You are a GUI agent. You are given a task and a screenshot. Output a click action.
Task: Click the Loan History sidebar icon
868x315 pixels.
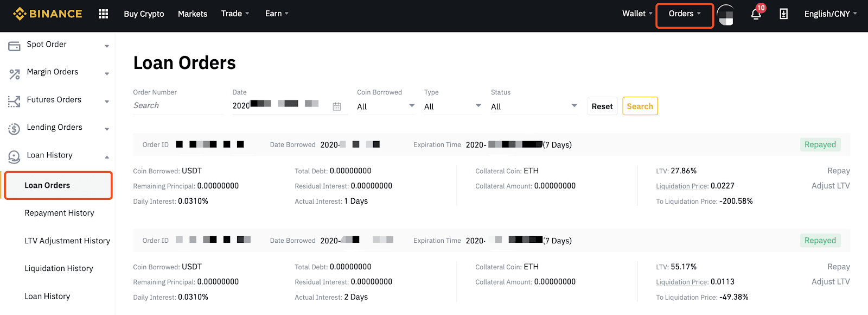pyautogui.click(x=14, y=157)
